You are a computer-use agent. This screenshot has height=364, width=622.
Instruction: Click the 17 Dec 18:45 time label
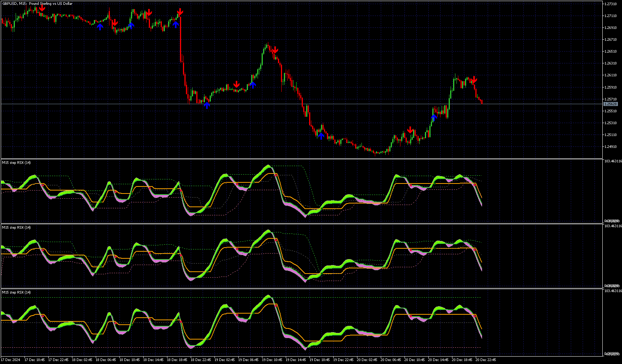(x=35, y=360)
